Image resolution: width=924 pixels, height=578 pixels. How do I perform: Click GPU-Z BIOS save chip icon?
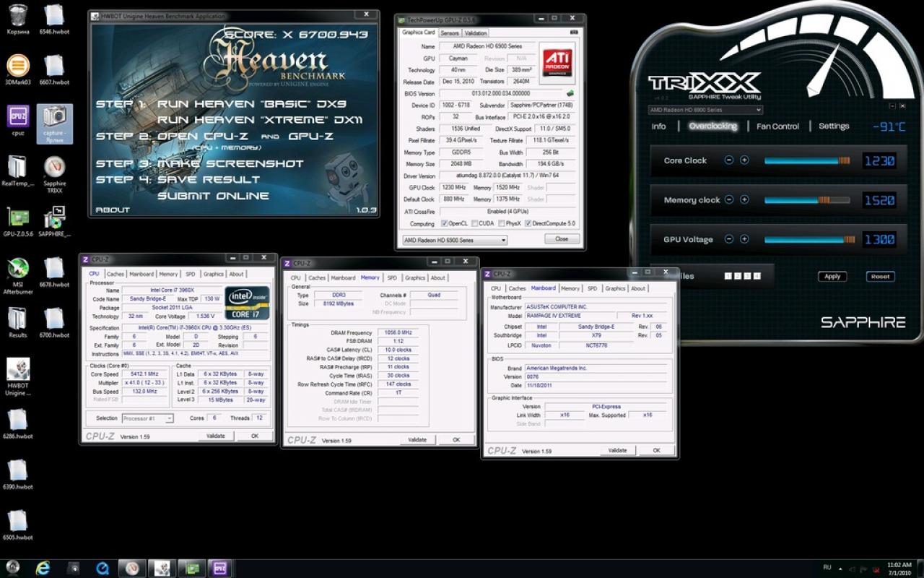pyautogui.click(x=570, y=93)
